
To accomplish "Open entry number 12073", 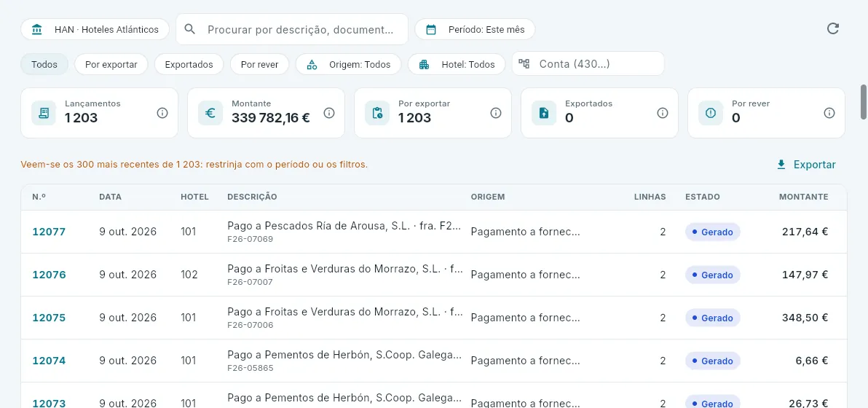I will coord(49,403).
